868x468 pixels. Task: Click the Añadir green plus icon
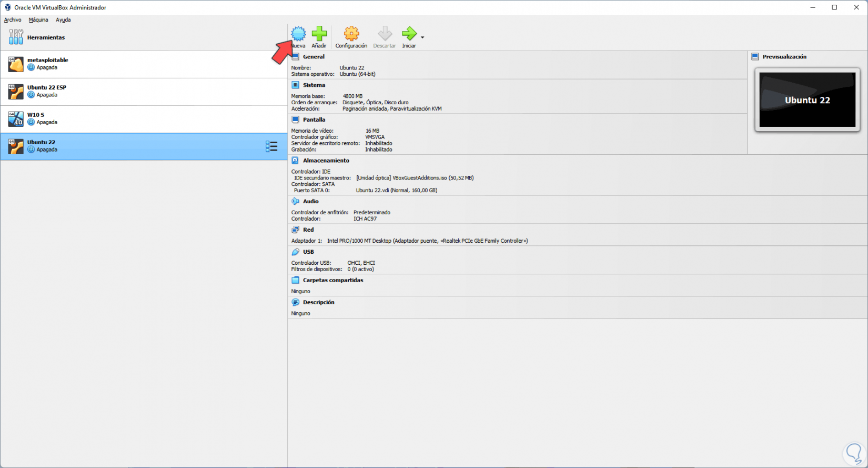coord(319,34)
